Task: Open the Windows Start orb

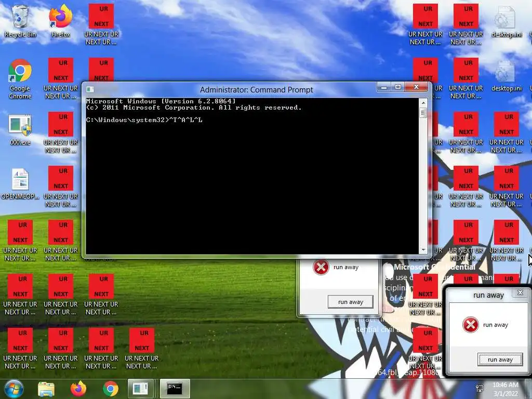Action: pyautogui.click(x=14, y=389)
